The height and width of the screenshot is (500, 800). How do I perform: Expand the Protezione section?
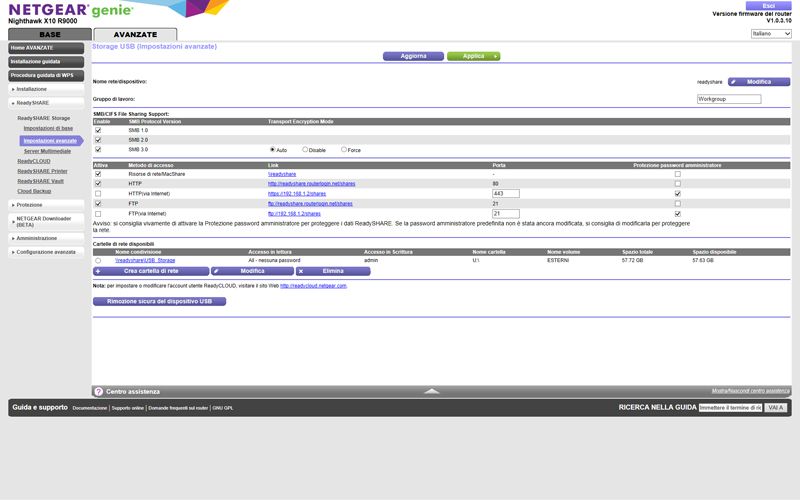[46, 205]
